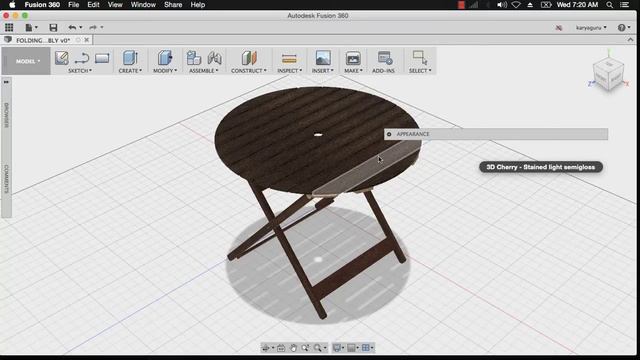Collapse the toolbar with the top-right chevron
Viewport: 640px width, 360px height.
pos(630,40)
